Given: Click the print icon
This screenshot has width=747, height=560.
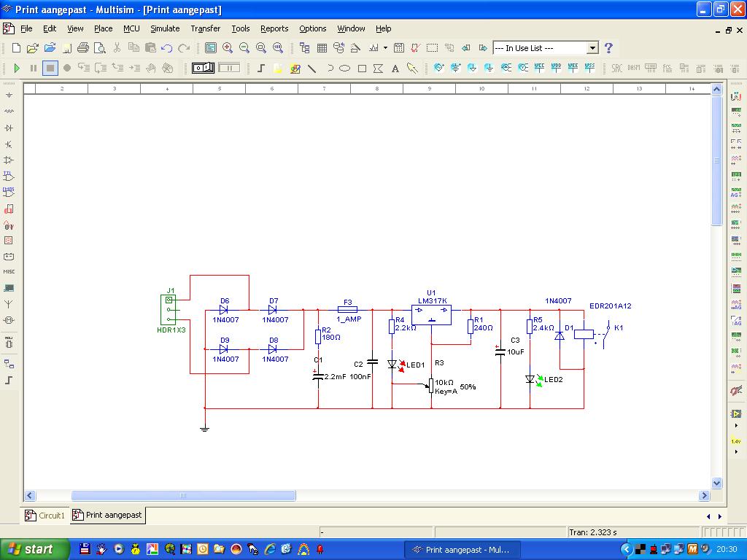Looking at the screenshot, I should tap(82, 48).
